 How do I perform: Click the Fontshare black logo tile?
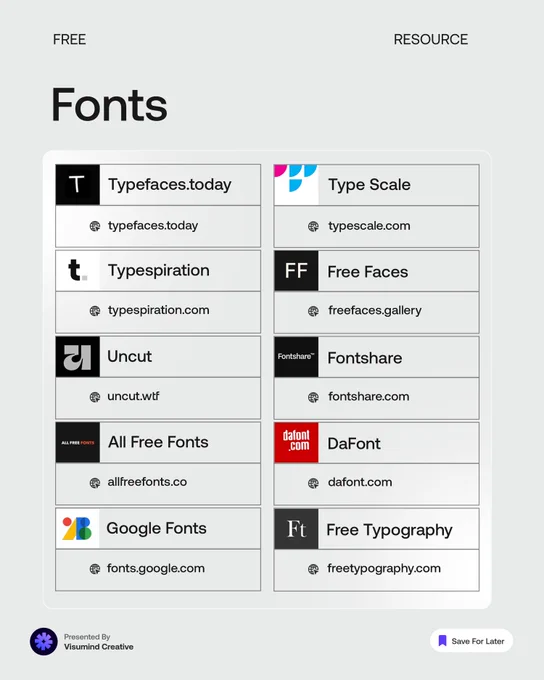tap(296, 356)
